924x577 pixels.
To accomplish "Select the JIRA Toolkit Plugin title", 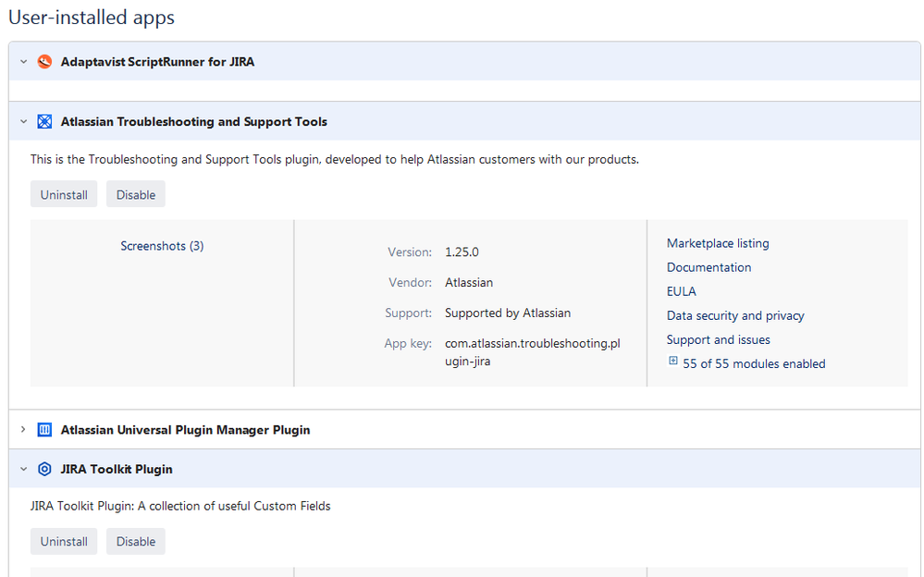I will point(117,470).
